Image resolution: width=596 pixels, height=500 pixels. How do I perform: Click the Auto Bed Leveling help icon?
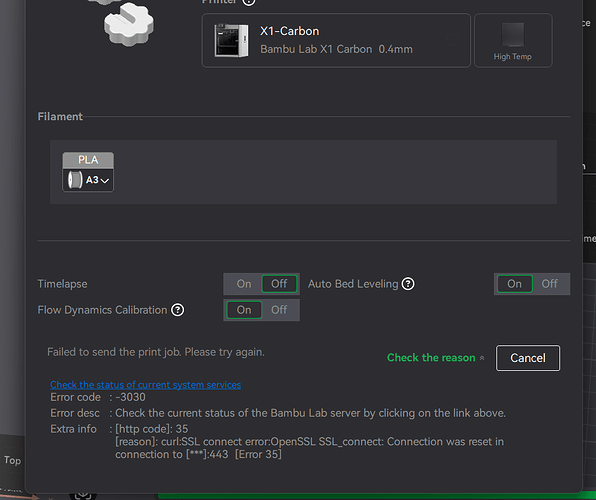pyautogui.click(x=408, y=284)
